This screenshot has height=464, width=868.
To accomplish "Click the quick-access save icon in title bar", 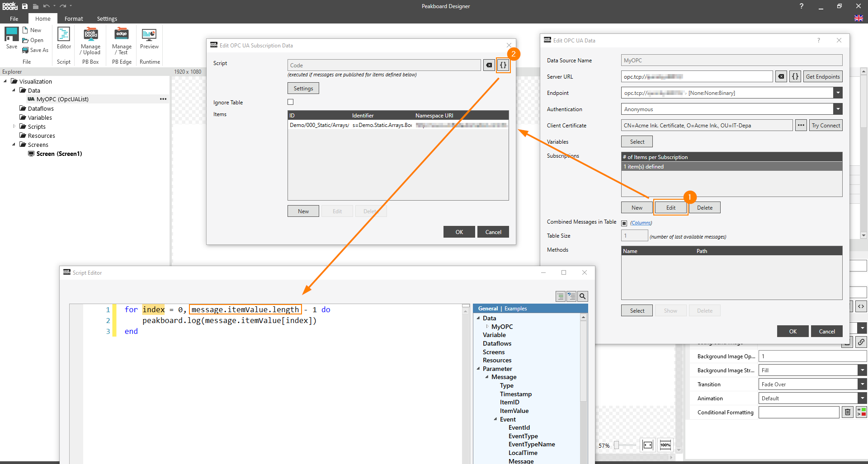I will (x=25, y=6).
